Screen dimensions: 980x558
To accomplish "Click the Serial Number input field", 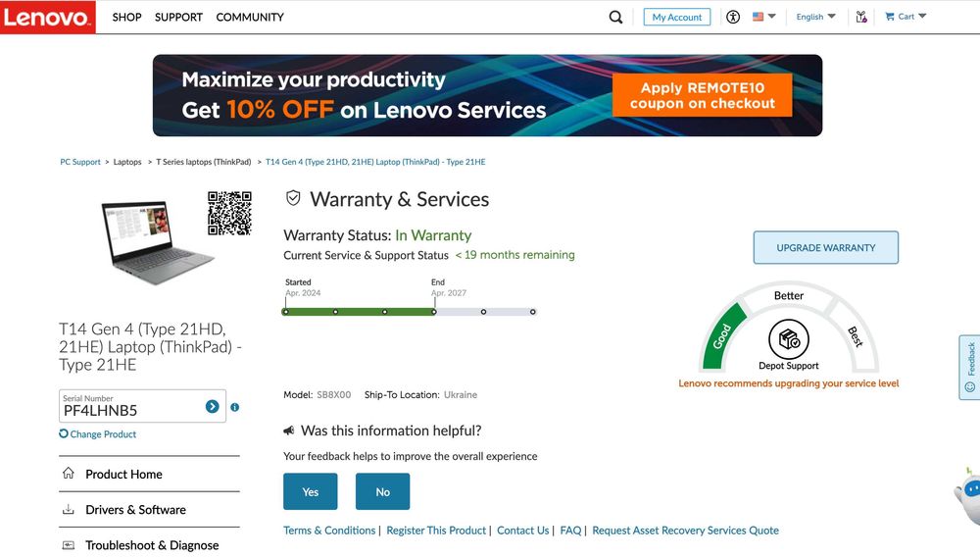I will (129, 410).
